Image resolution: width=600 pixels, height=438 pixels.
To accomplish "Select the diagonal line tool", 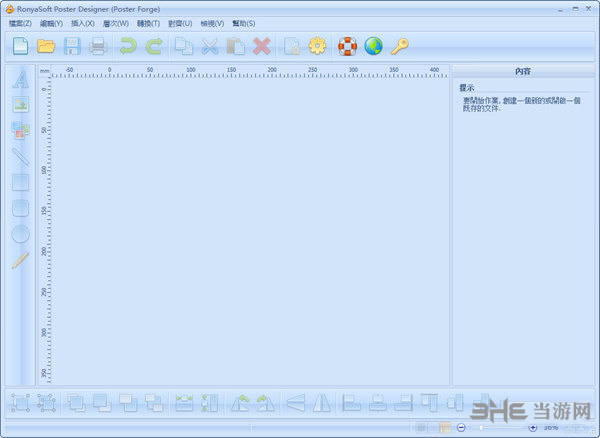I will click(20, 156).
